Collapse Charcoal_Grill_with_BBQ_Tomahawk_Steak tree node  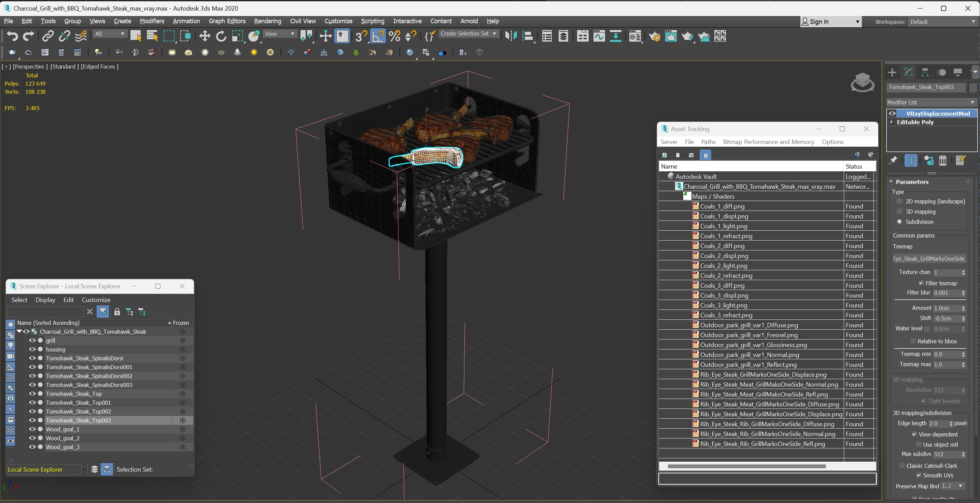(19, 332)
